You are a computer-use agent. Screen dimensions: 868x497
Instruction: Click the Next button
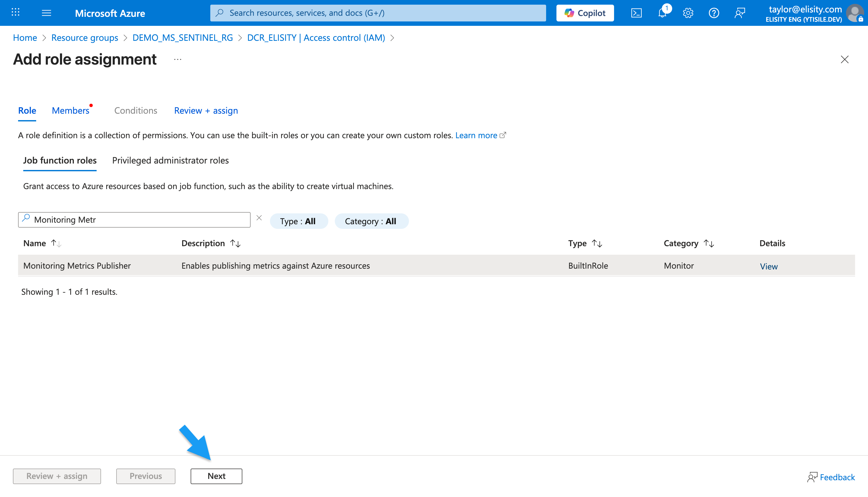coord(216,476)
